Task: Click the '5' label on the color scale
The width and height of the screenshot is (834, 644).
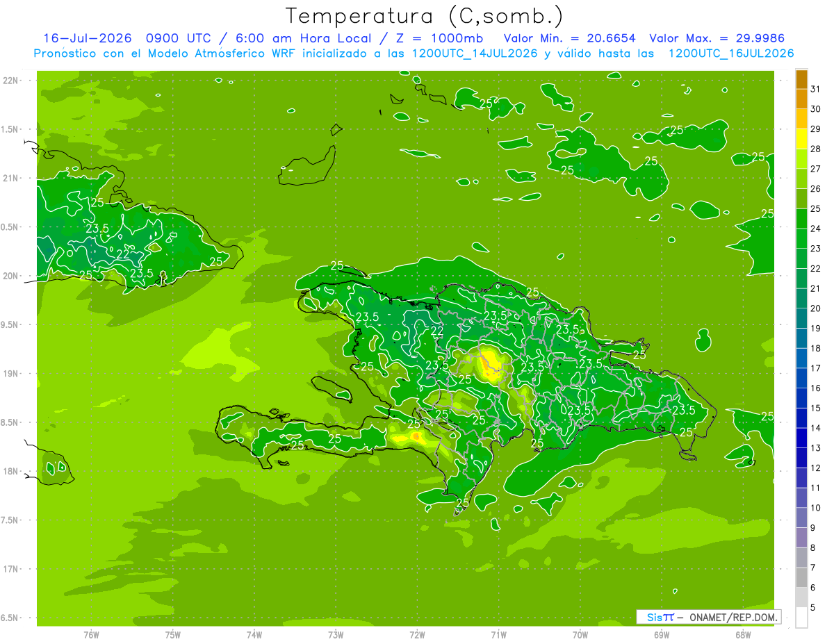Action: click(x=813, y=608)
